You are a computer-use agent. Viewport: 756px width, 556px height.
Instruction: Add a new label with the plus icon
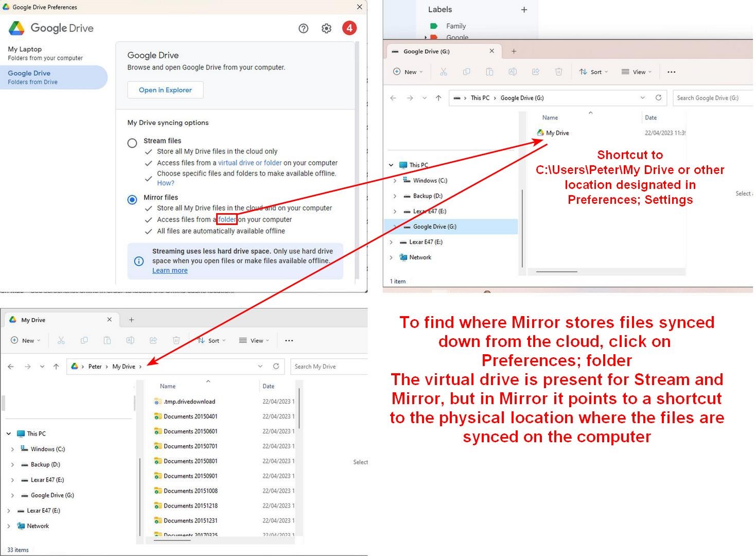coord(524,9)
